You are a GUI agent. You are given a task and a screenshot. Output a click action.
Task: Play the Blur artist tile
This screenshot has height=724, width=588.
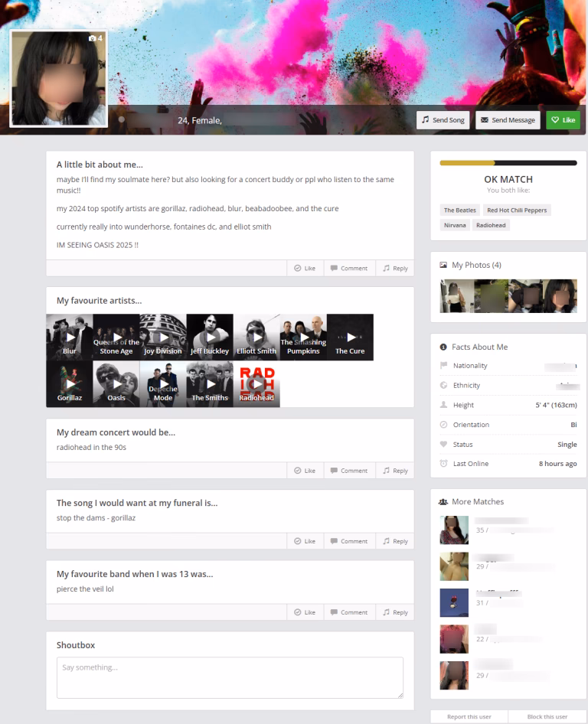coord(70,337)
